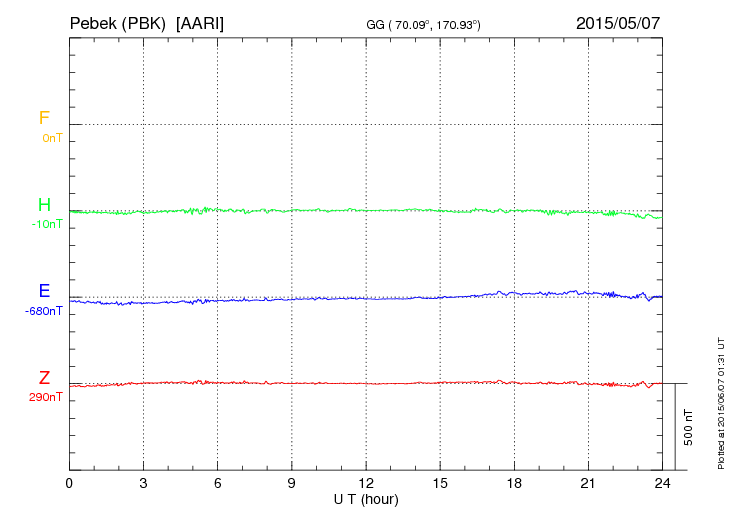The height and width of the screenshot is (520, 730).
Task: Click the 6 hour tick label
Action: [218, 484]
